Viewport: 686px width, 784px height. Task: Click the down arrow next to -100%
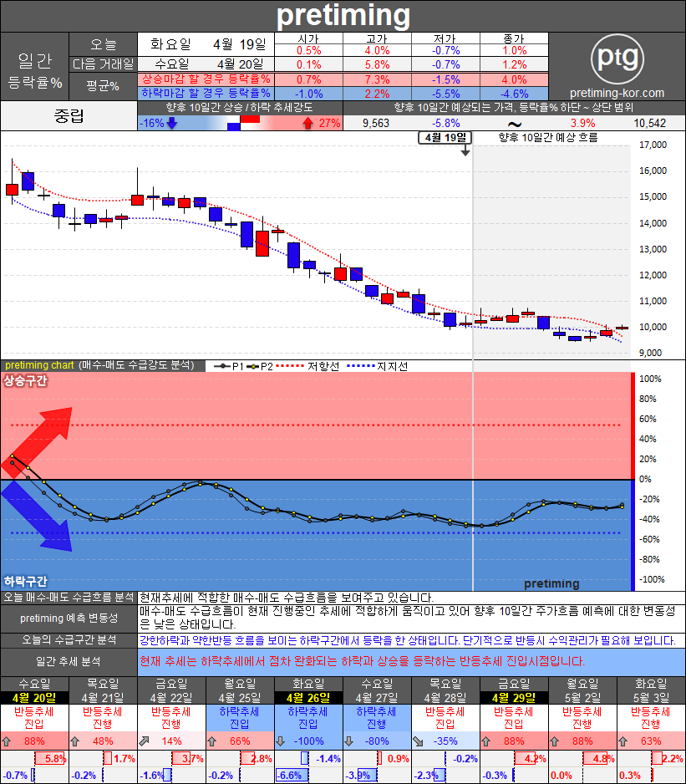pos(281,741)
